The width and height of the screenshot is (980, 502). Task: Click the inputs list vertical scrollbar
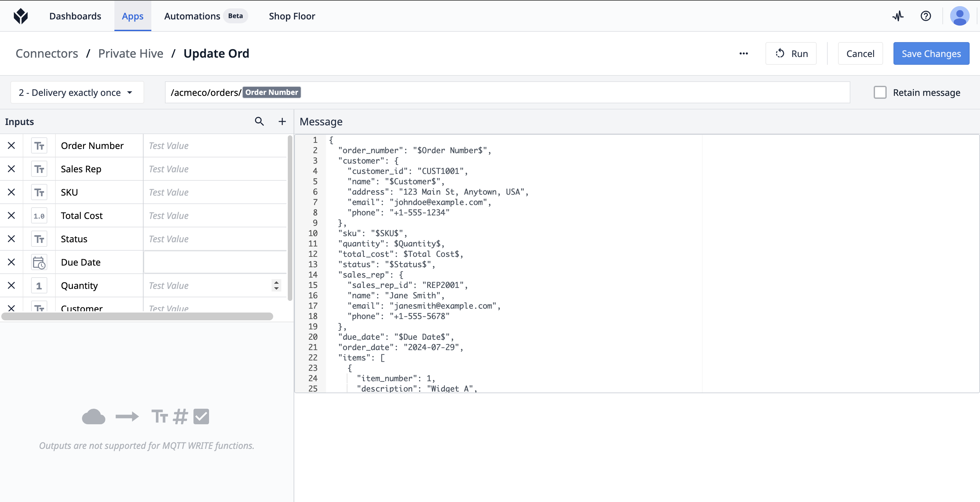pyautogui.click(x=290, y=218)
